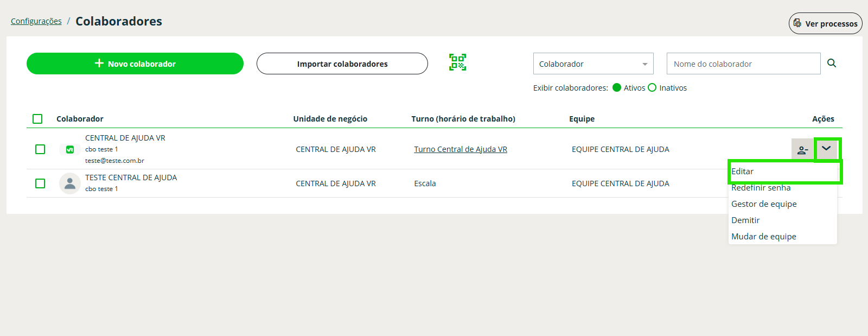Select the Inativos radio button

tap(652, 88)
